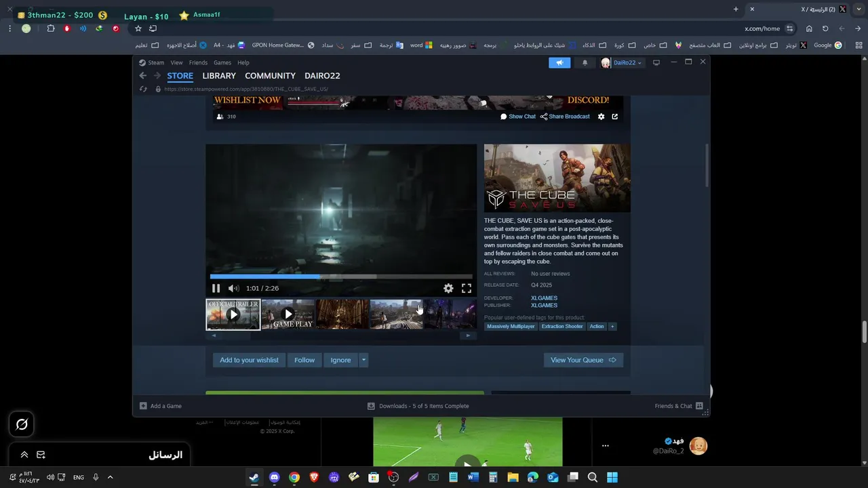The width and height of the screenshot is (868, 488).
Task: Reload the Chrome page
Action: [825, 28]
